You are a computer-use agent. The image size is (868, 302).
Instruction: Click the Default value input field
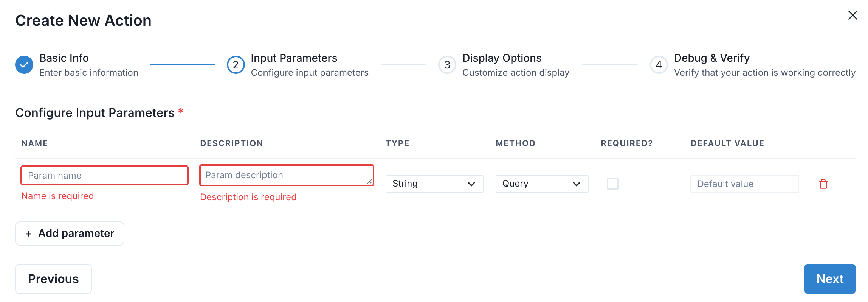744,184
